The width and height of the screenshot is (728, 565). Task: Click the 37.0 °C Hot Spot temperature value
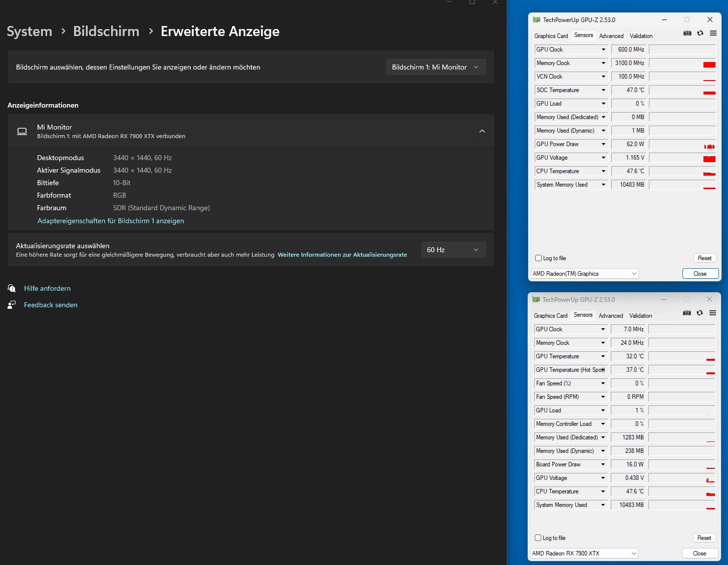[628, 370]
